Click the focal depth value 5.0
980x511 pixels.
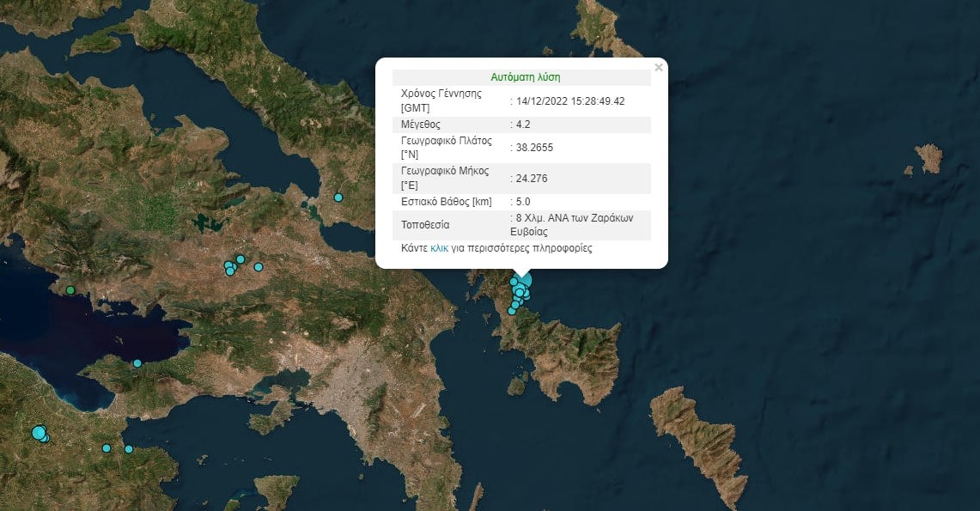tap(524, 202)
